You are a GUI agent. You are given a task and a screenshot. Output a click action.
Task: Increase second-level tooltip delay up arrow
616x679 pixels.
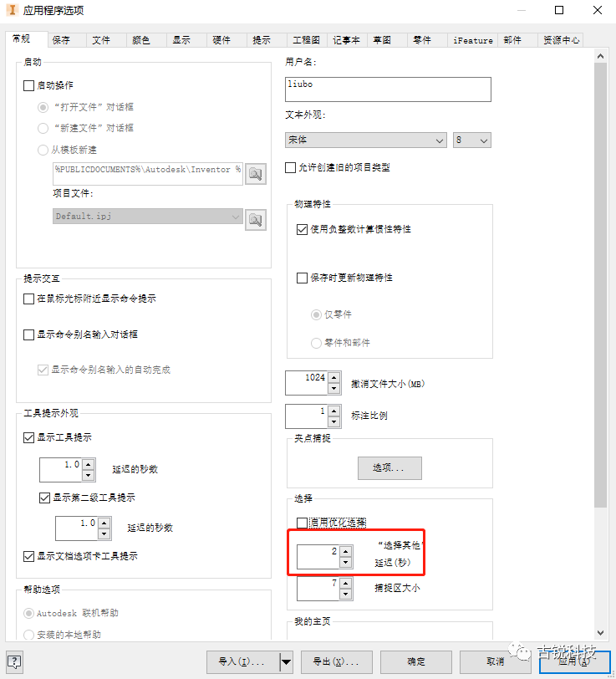point(104,523)
